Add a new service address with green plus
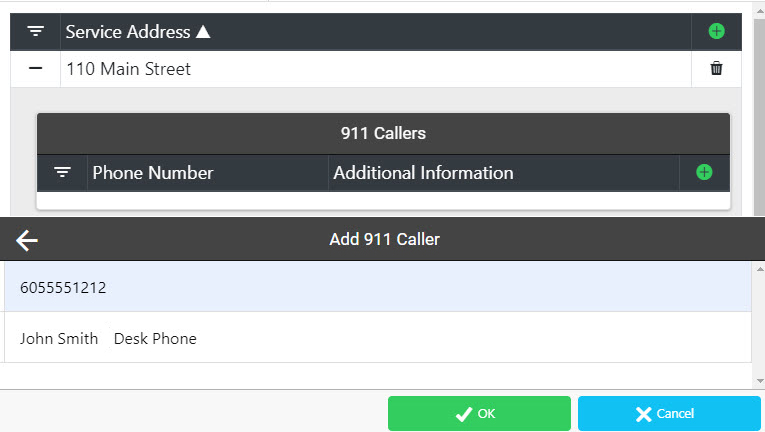This screenshot has height=432, width=765. (716, 32)
